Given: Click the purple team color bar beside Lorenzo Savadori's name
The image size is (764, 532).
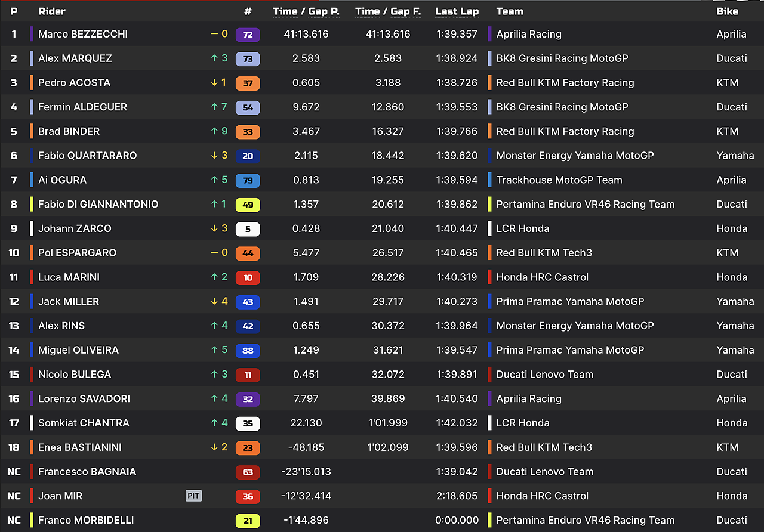Looking at the screenshot, I should pos(32,399).
